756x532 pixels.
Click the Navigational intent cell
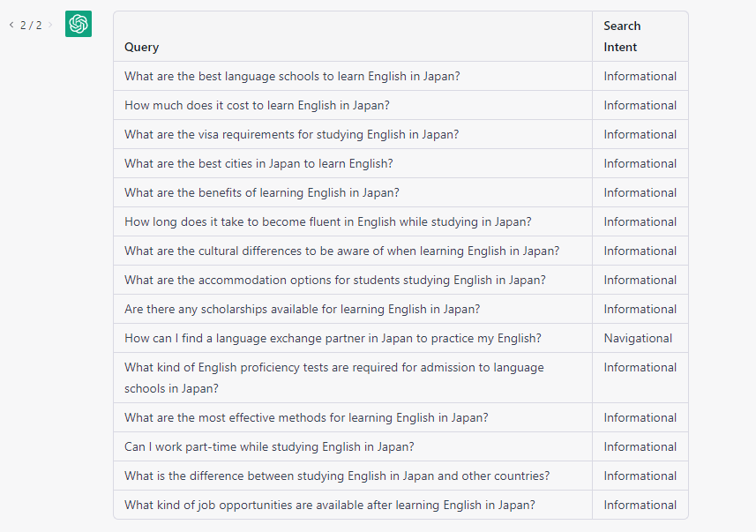638,338
